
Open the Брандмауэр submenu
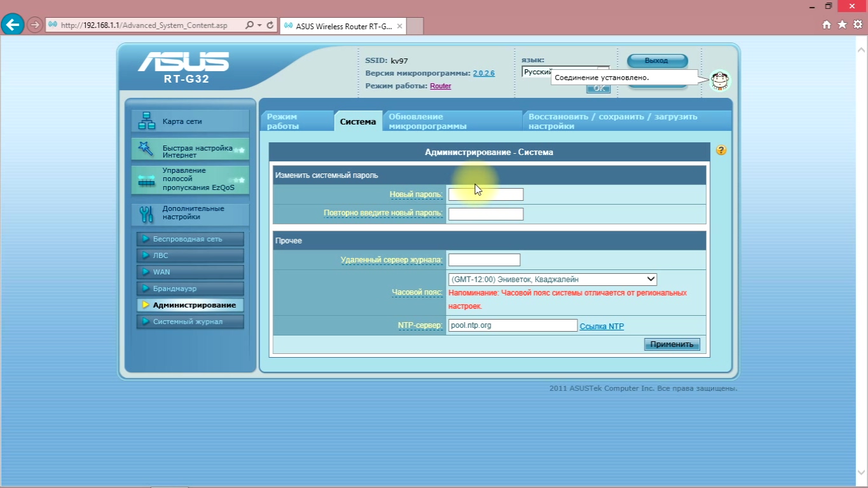(190, 288)
